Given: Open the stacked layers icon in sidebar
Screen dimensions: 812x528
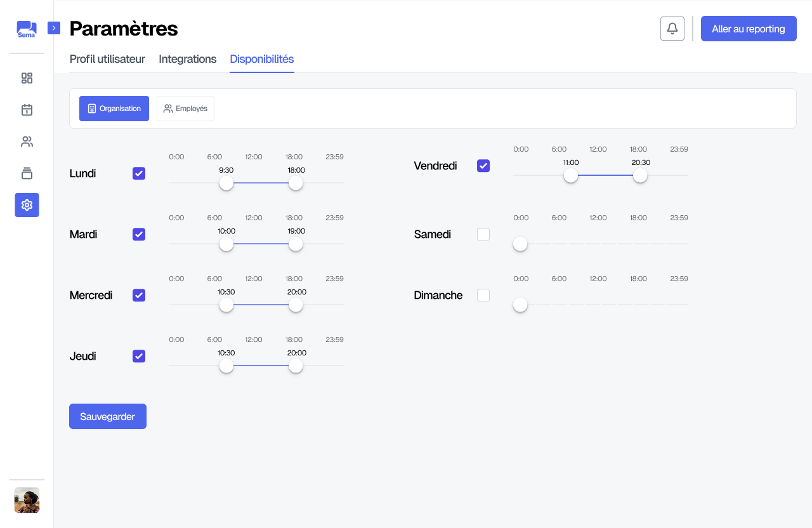Looking at the screenshot, I should [x=27, y=173].
